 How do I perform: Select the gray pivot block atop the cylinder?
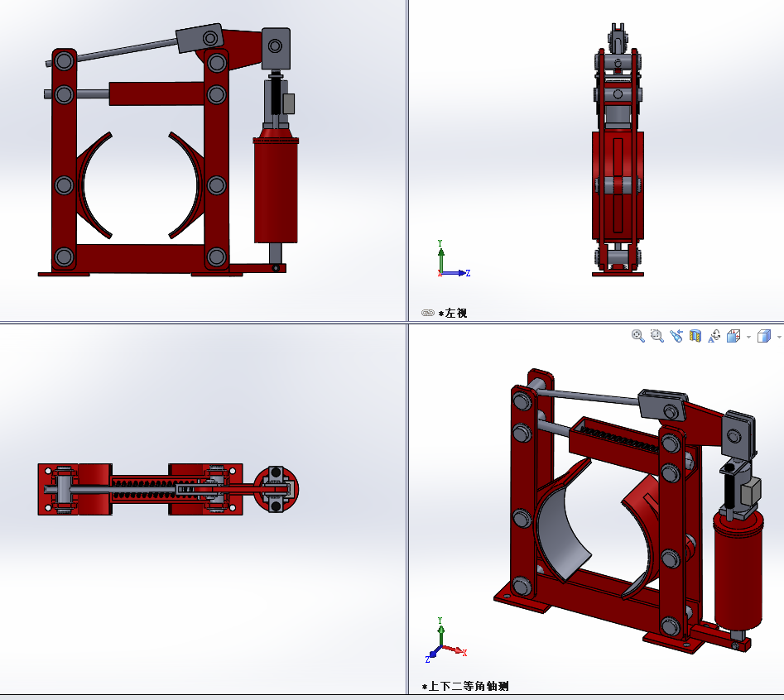coord(276,49)
